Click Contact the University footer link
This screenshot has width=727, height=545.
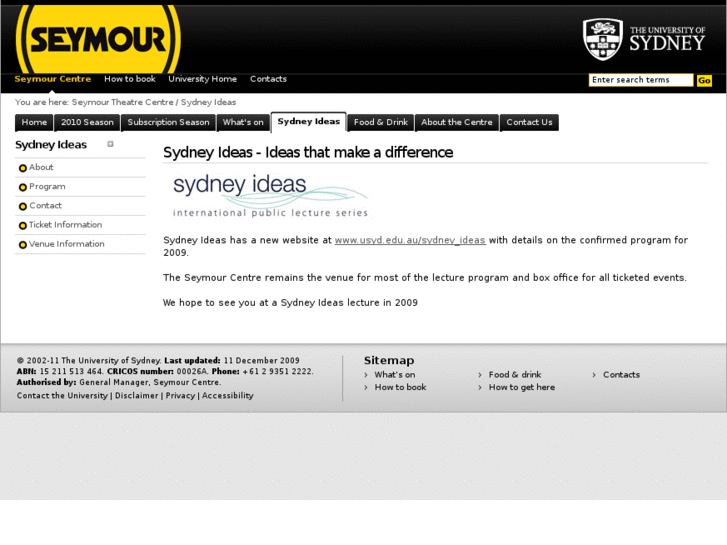62,396
